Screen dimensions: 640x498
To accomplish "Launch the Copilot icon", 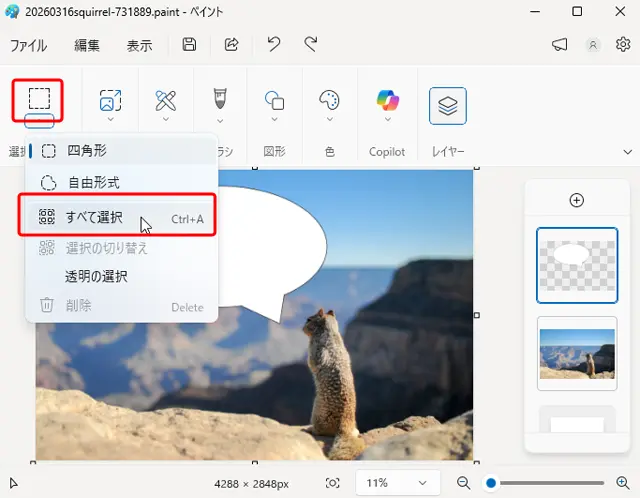I will (387, 101).
